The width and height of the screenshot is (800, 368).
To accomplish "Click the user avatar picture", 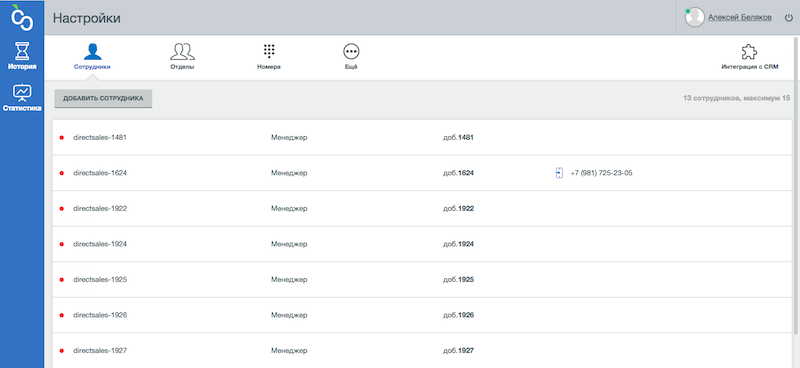I will pyautogui.click(x=694, y=17).
